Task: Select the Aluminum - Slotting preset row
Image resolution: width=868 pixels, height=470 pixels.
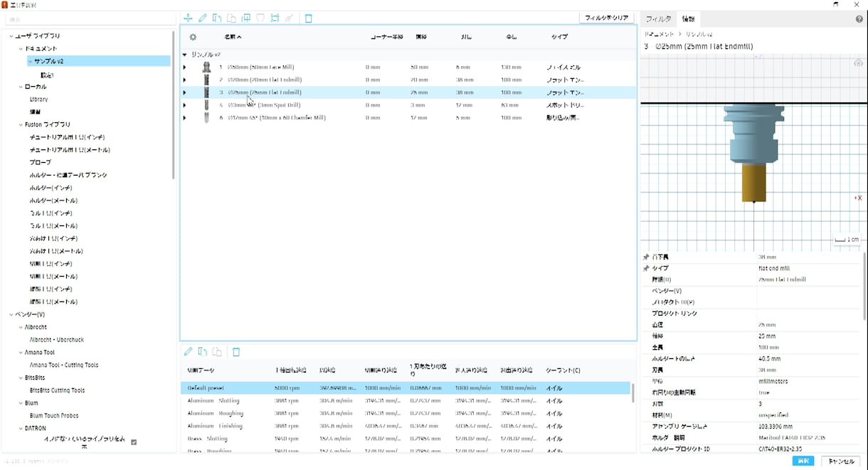Action: (406, 401)
